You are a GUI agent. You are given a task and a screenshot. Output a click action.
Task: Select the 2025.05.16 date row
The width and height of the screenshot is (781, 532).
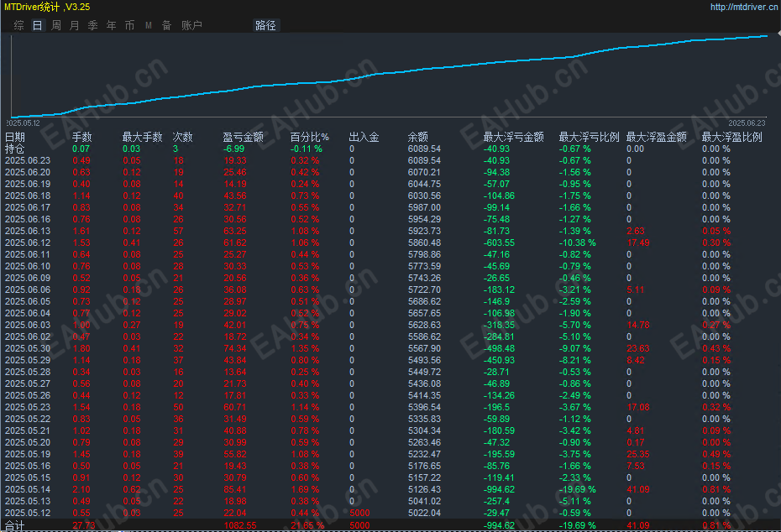coord(28,466)
